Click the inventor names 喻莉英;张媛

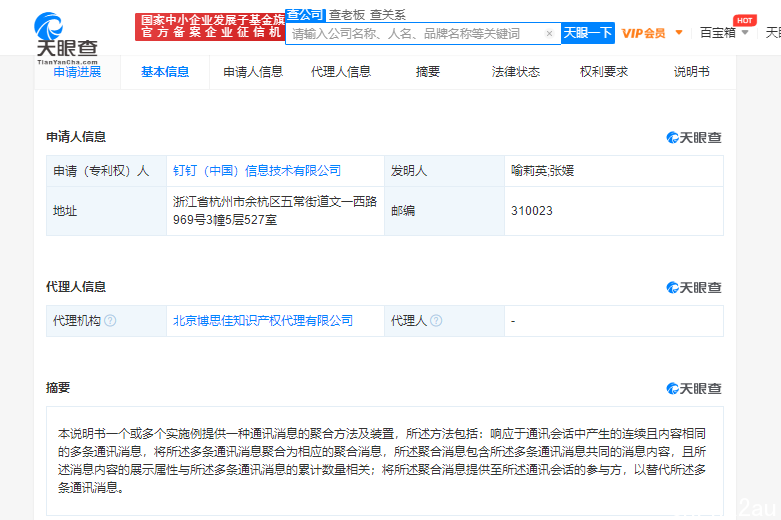(x=542, y=171)
